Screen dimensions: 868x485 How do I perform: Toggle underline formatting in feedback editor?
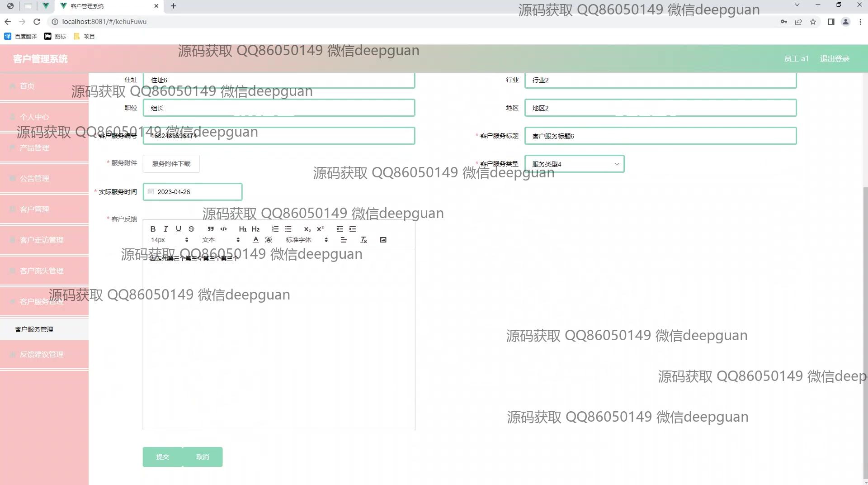pos(179,229)
